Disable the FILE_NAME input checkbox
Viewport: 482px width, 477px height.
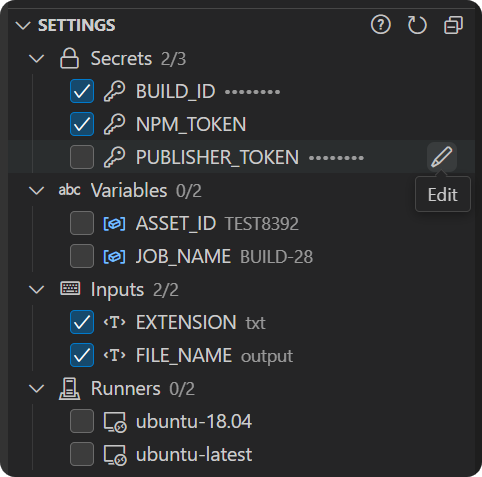(82, 355)
